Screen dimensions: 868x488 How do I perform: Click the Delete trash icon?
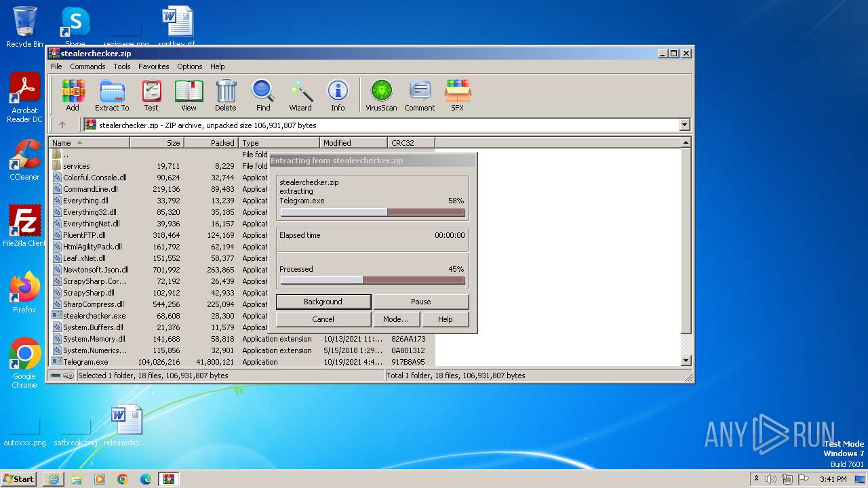(x=226, y=95)
